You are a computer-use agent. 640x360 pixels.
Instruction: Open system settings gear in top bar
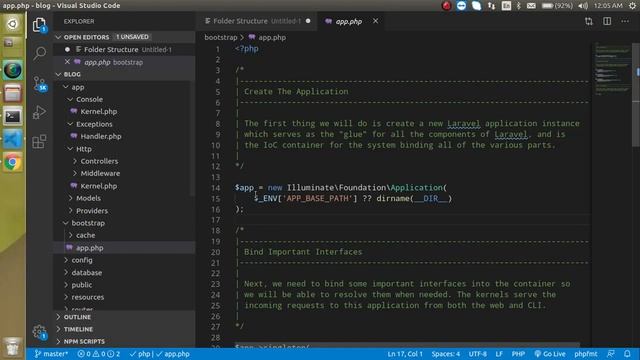pyautogui.click(x=632, y=6)
